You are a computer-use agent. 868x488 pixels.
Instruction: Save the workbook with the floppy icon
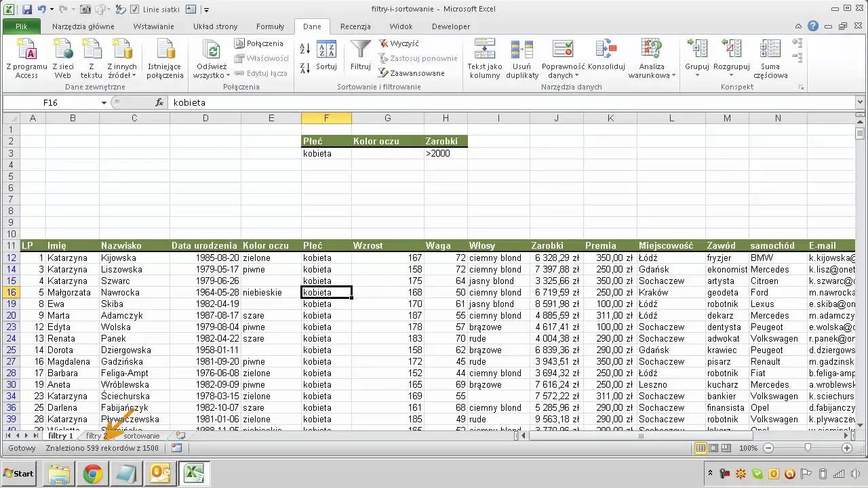click(27, 9)
